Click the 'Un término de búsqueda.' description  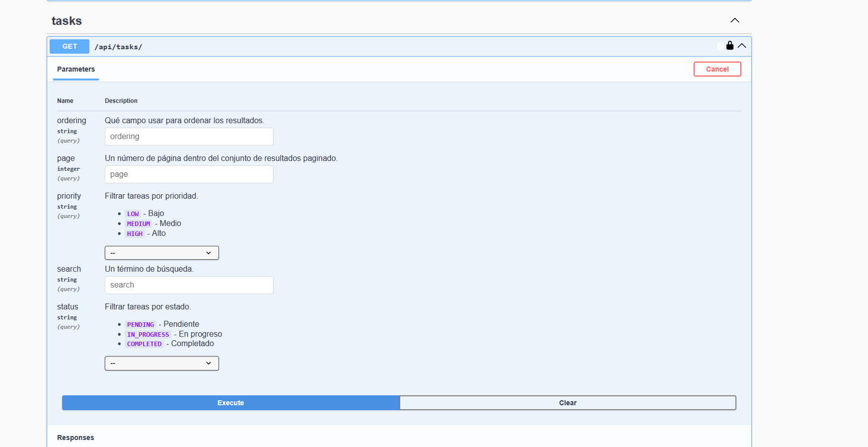click(x=149, y=269)
